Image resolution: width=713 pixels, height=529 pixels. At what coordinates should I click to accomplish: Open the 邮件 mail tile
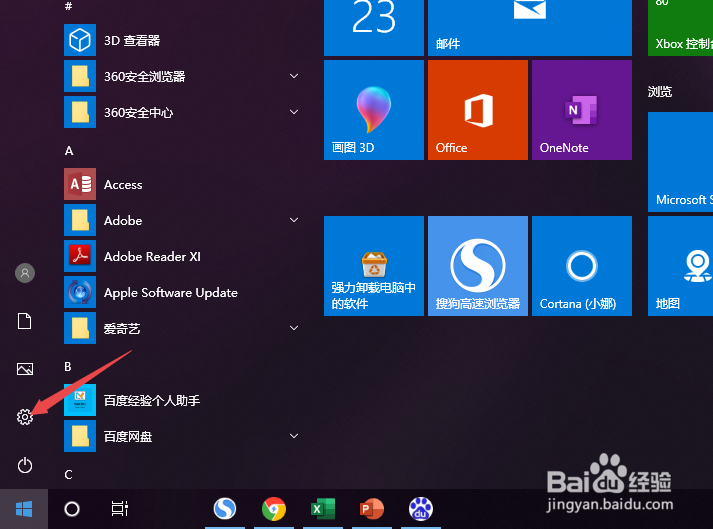point(530,28)
